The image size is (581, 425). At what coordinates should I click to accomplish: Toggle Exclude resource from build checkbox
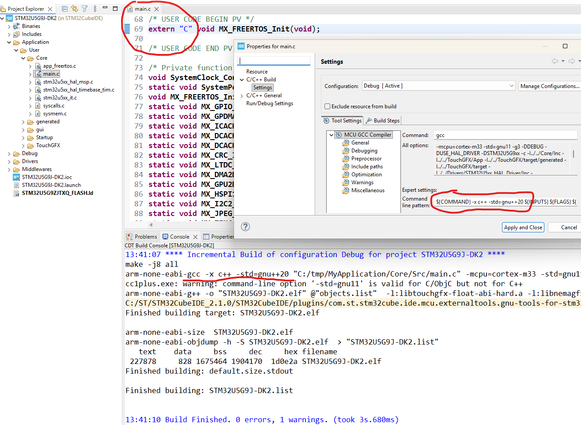327,106
